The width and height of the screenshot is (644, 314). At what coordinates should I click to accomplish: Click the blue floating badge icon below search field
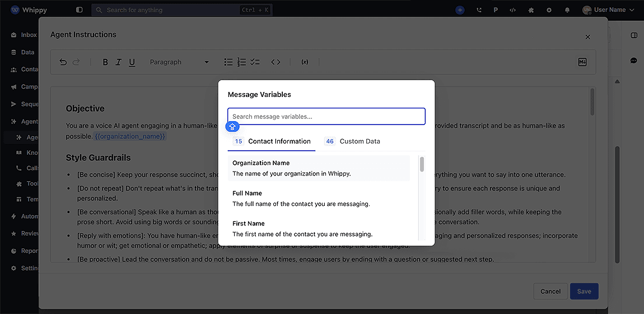[x=232, y=127]
